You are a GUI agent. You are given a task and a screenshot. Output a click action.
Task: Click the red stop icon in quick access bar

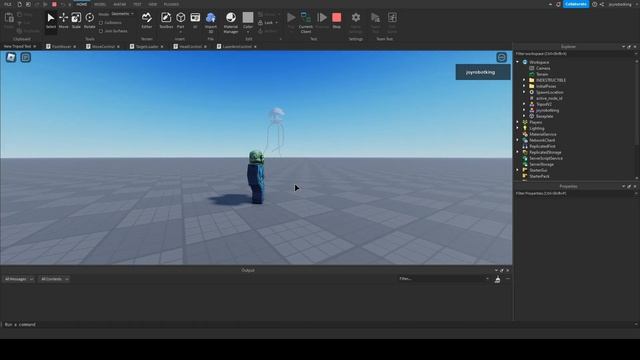coord(54,4)
